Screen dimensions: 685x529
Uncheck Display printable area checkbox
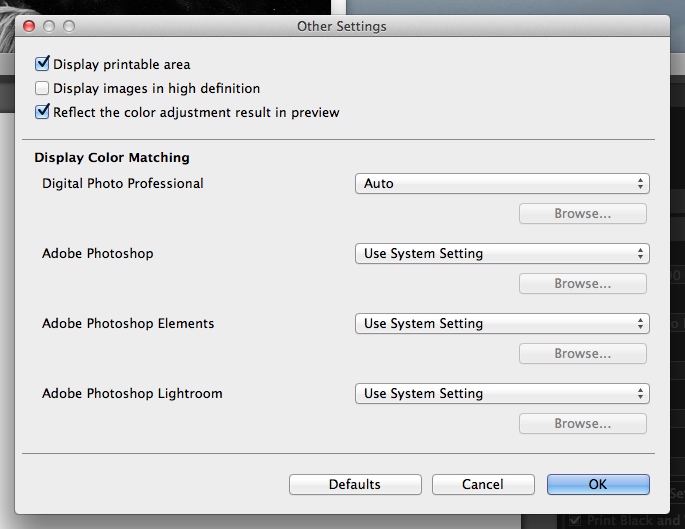coord(42,64)
